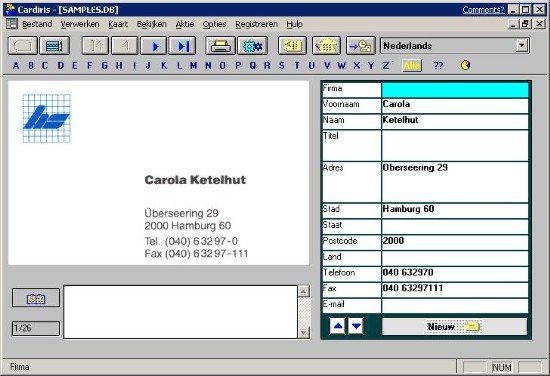550x376 pixels.
Task: Filter cards by letter M
Action: (193, 65)
